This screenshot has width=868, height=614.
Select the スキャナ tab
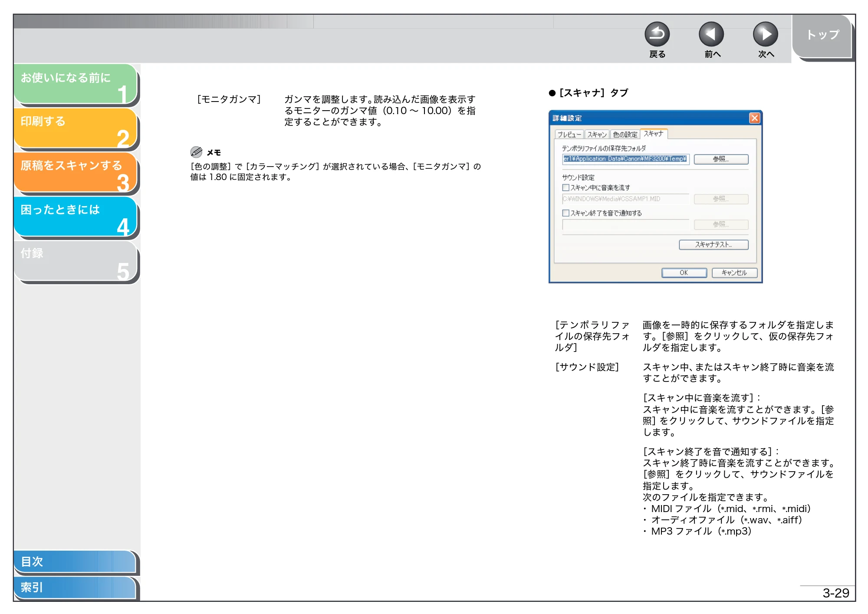pyautogui.click(x=654, y=134)
